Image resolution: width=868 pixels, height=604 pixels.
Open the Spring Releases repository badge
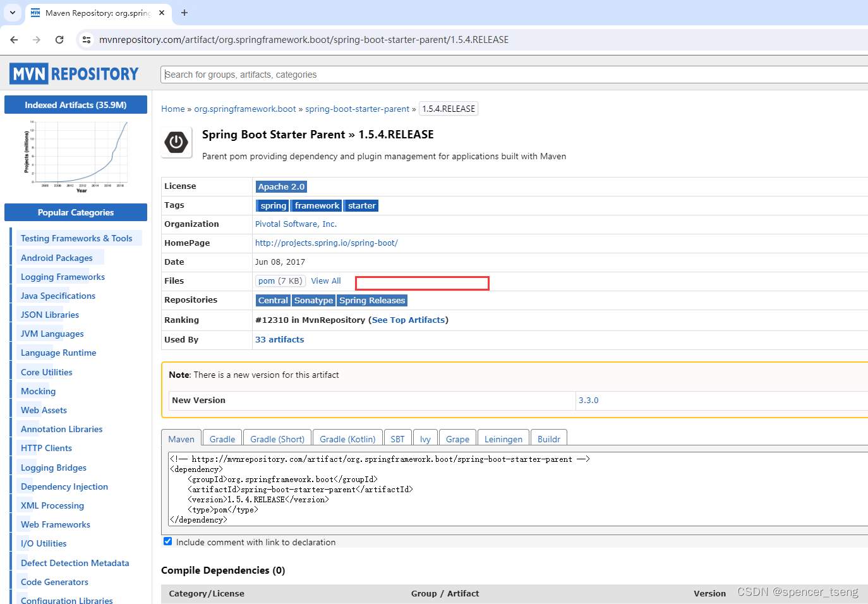[x=372, y=300]
